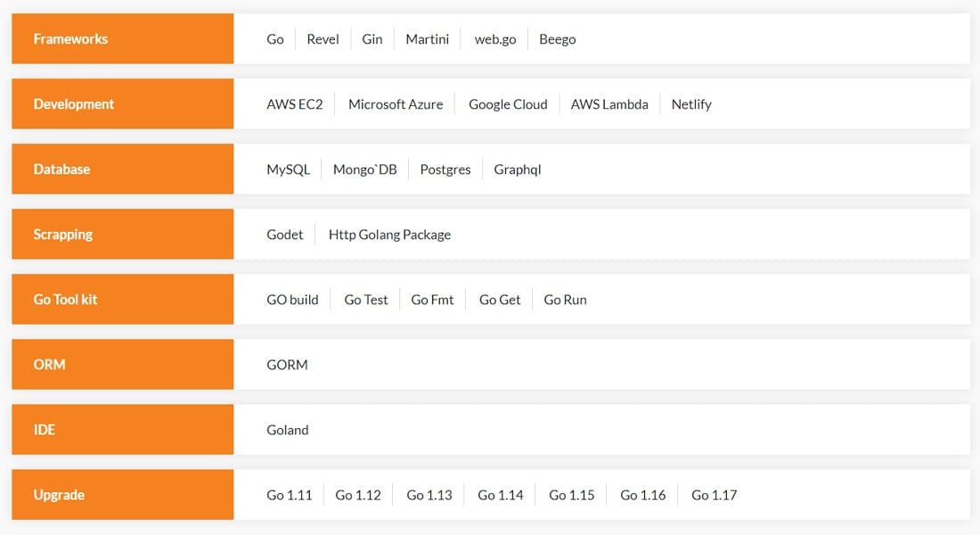Click the Database orange label
The image size is (980, 535).
point(123,169)
